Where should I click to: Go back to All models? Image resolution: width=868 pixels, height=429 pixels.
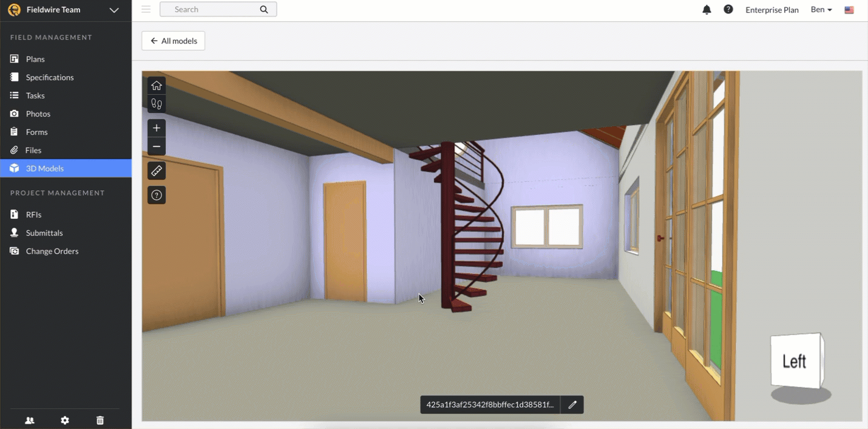[174, 41]
